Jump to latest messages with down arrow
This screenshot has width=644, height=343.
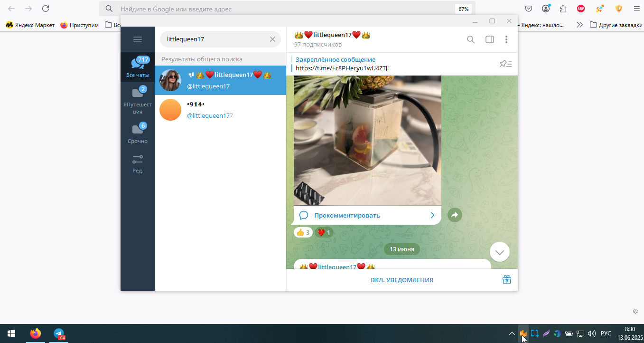pyautogui.click(x=500, y=252)
